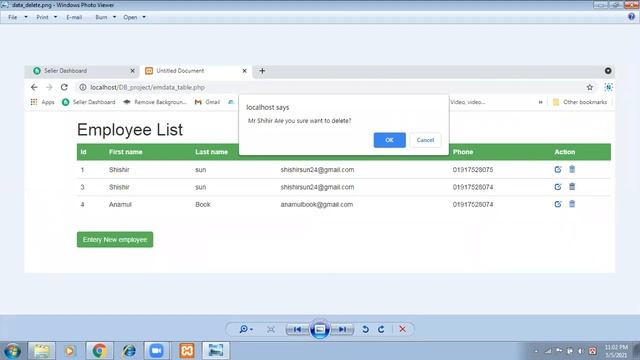
Task: Reload the employee list page
Action: (x=64, y=87)
